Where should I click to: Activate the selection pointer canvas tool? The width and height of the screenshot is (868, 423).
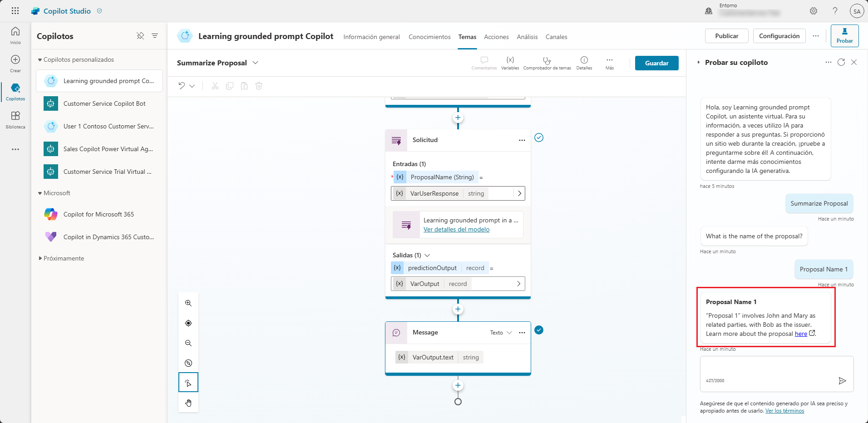tap(188, 383)
